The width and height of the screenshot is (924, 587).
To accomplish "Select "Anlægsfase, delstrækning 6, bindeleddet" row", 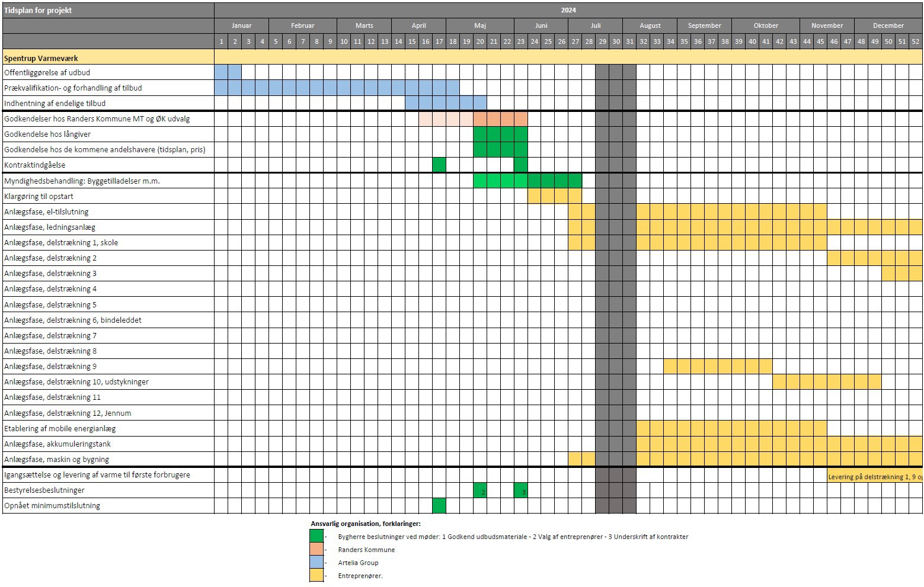I will (x=73, y=320).
